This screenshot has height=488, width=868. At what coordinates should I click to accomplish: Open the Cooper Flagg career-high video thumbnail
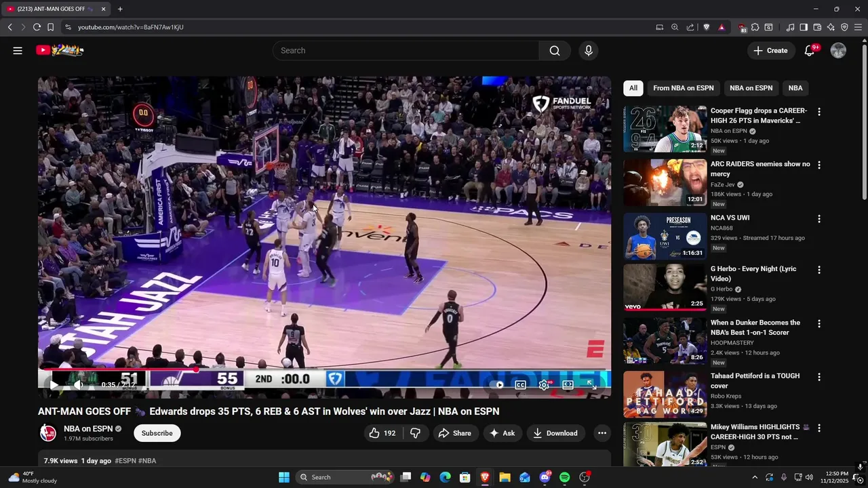pos(665,129)
